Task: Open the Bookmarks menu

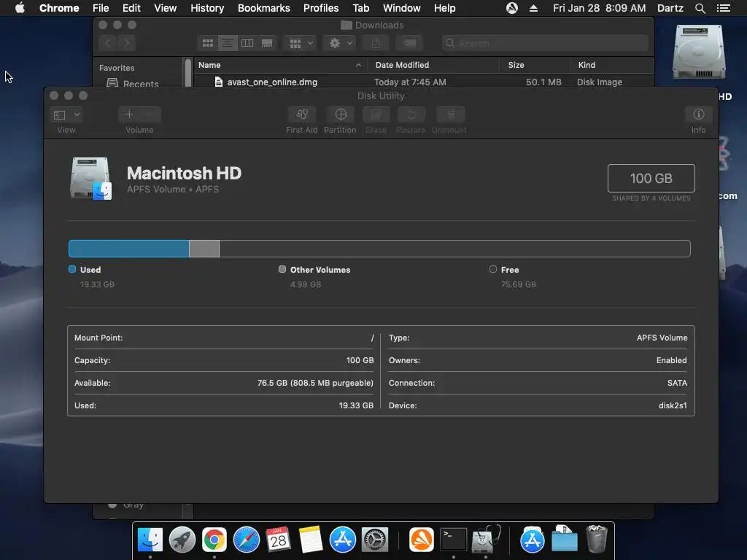Action: (264, 8)
